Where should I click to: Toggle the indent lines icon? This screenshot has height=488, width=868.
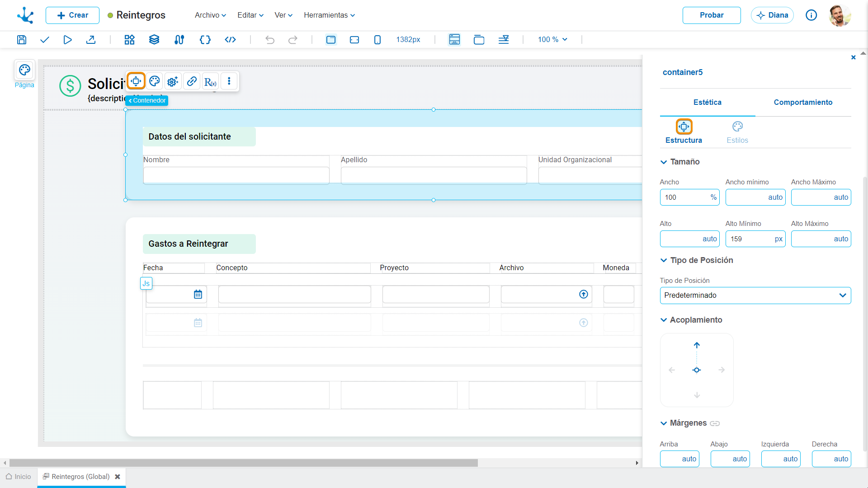point(504,40)
